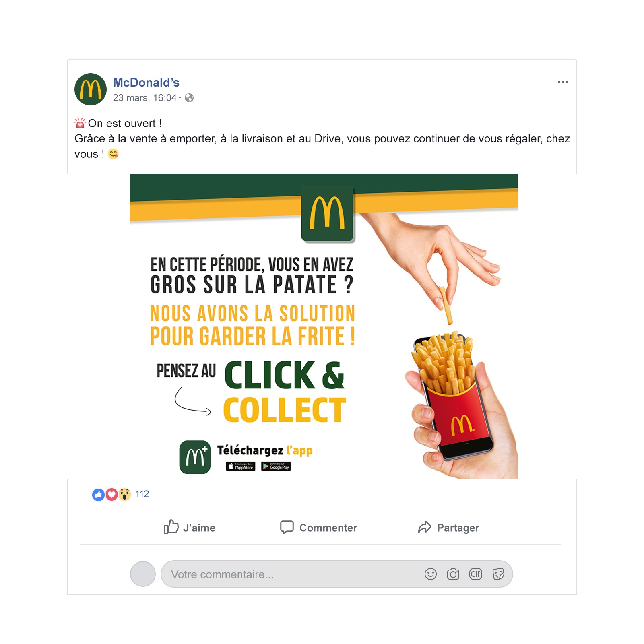This screenshot has height=644, width=644.
Task: Open the GIF picker icon
Action: (x=476, y=574)
